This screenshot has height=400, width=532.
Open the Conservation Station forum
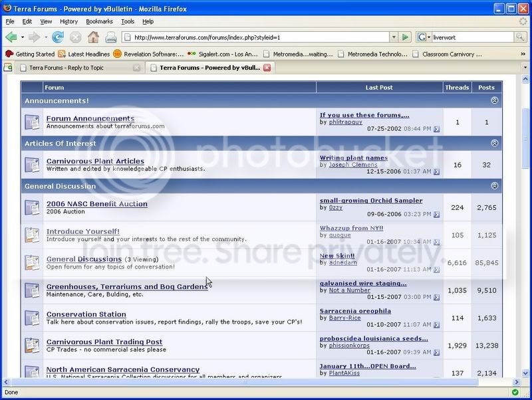coord(86,314)
